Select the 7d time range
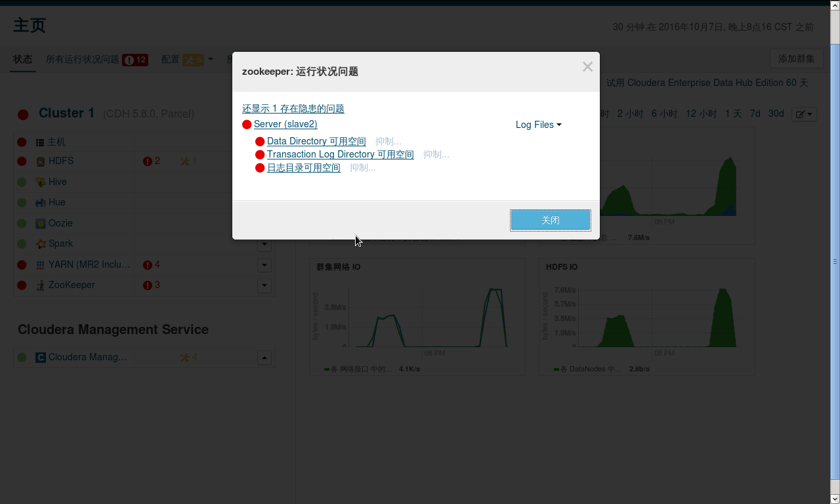 pyautogui.click(x=755, y=114)
